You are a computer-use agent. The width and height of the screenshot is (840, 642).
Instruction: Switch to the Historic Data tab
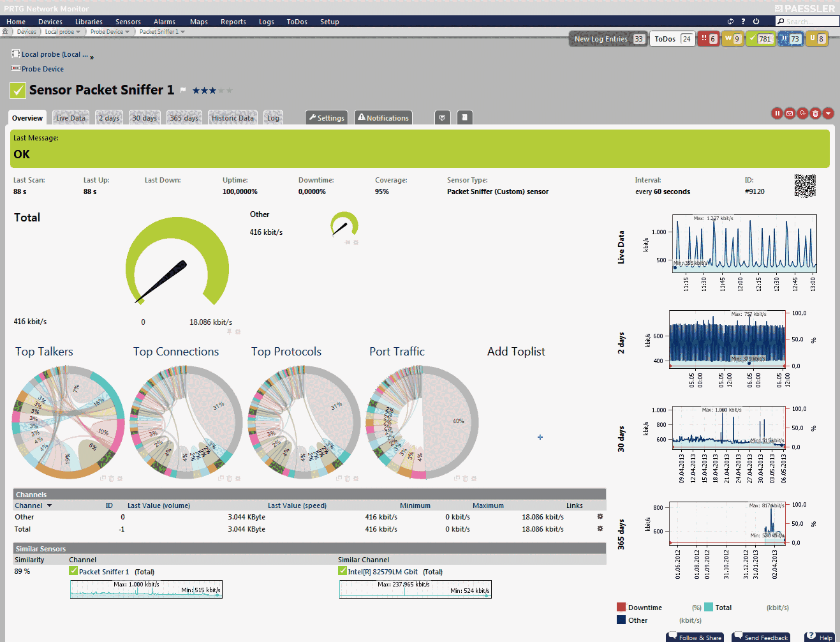pos(232,117)
